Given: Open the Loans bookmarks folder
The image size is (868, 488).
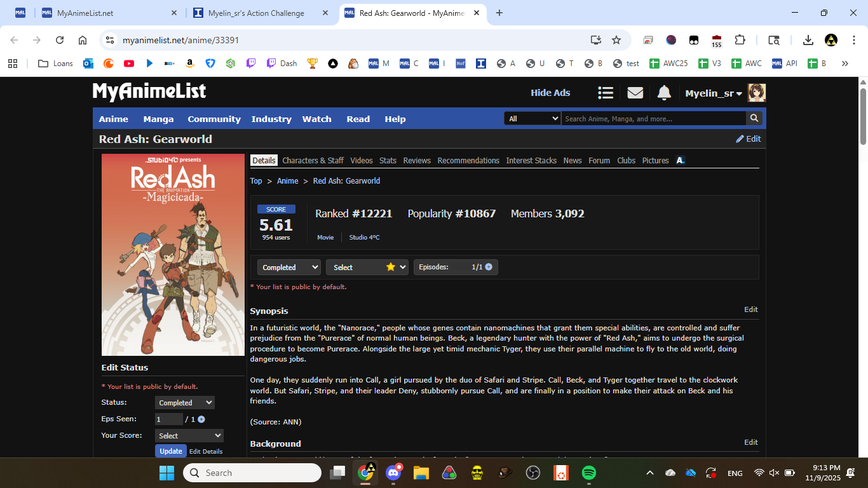Looking at the screenshot, I should (55, 64).
